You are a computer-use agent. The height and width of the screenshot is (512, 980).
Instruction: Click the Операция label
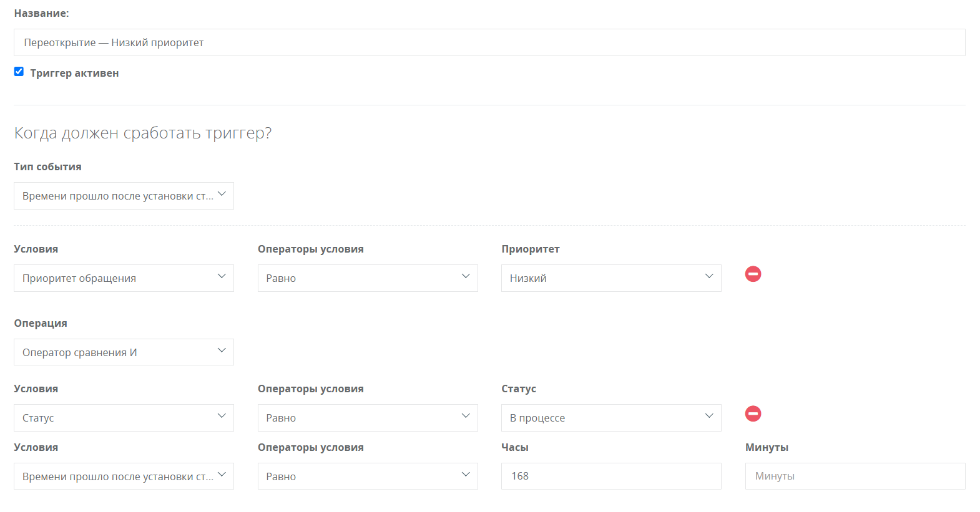point(41,323)
